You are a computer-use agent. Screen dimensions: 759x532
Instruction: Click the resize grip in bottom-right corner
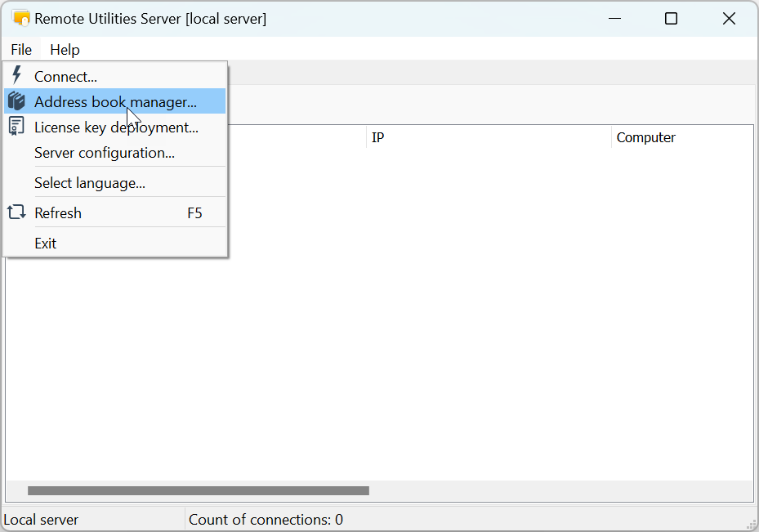coord(751,525)
